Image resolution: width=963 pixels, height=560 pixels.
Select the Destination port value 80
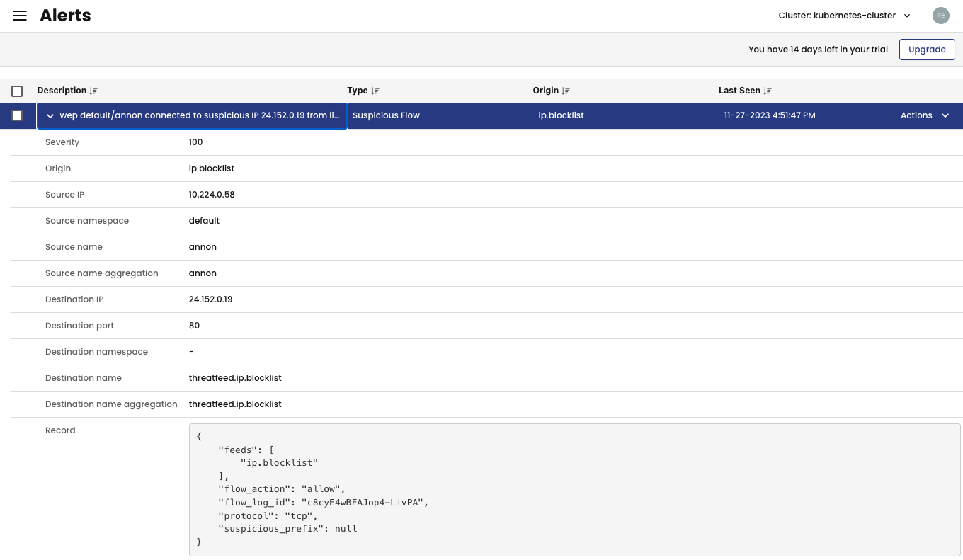coord(194,326)
